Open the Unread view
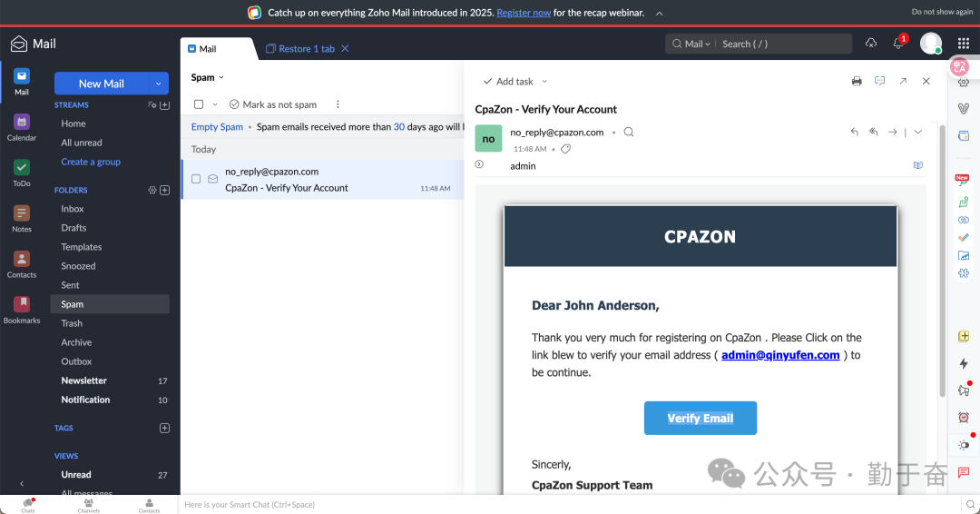The width and height of the screenshot is (980, 514). click(76, 475)
